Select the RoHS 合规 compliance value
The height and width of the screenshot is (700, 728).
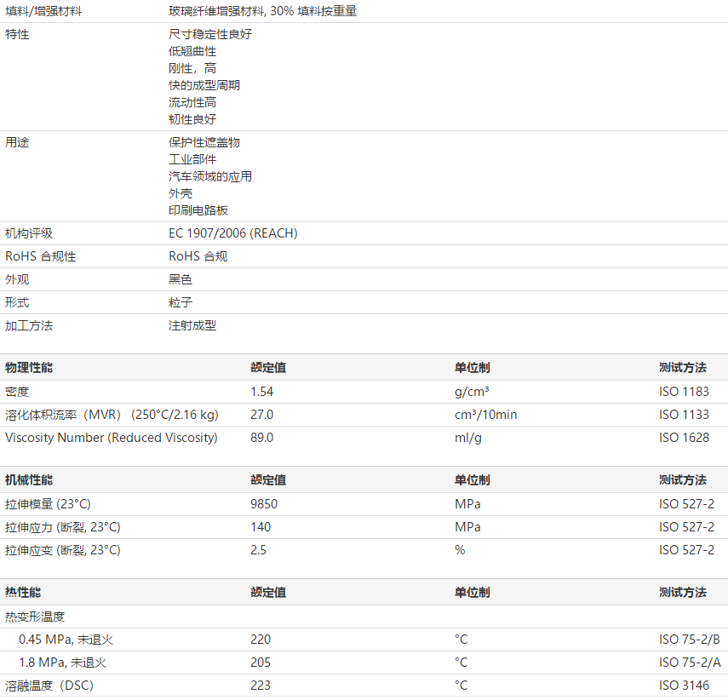point(198,255)
